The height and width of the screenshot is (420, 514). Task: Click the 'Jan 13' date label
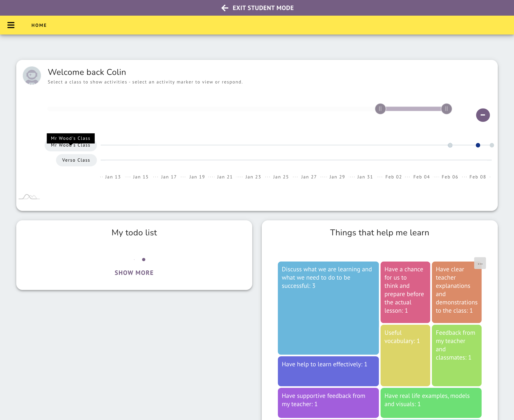tap(113, 177)
